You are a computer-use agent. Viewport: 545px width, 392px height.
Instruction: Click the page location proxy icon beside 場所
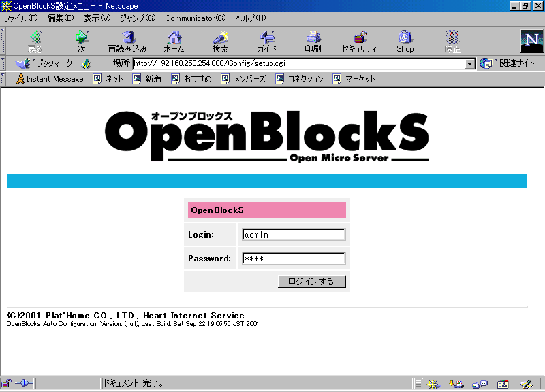[86, 63]
